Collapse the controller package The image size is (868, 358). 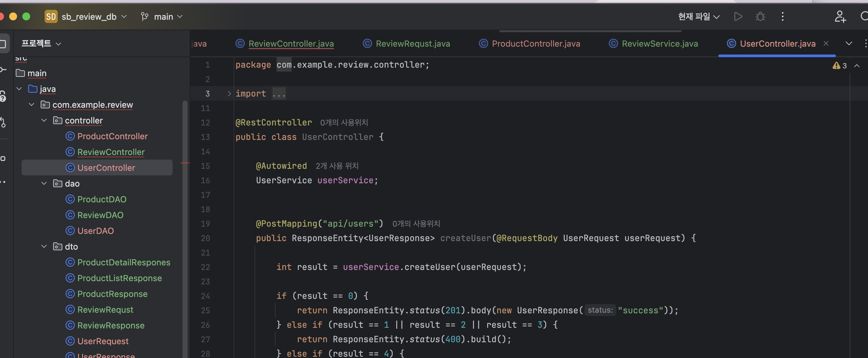click(44, 120)
